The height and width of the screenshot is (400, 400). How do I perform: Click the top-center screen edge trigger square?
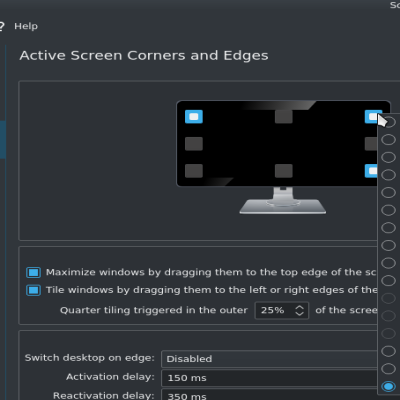click(284, 117)
